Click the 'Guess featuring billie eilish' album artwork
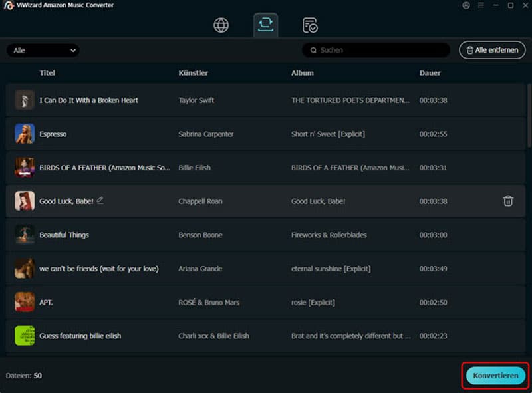532x393 pixels. click(25, 336)
